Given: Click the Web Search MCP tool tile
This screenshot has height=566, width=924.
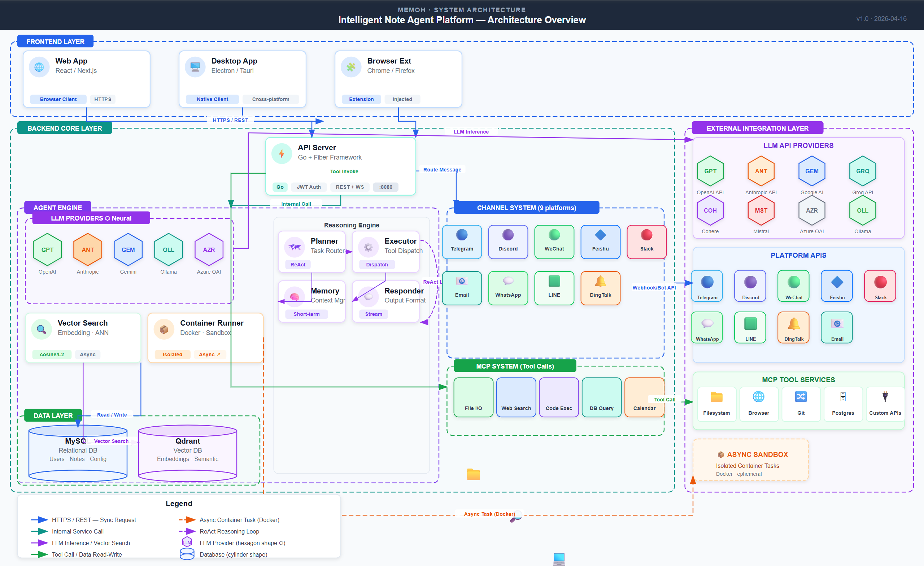Looking at the screenshot, I should coord(516,397).
